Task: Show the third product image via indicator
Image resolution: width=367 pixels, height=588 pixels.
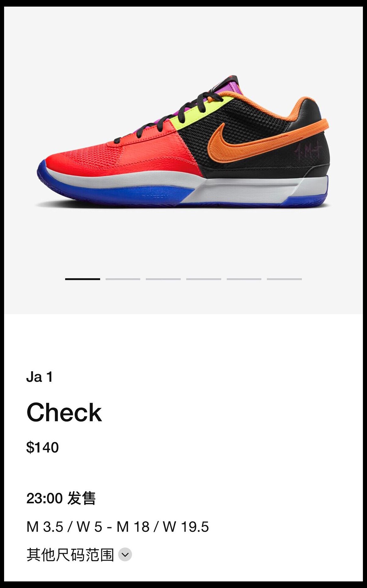Action: pyautogui.click(x=163, y=279)
